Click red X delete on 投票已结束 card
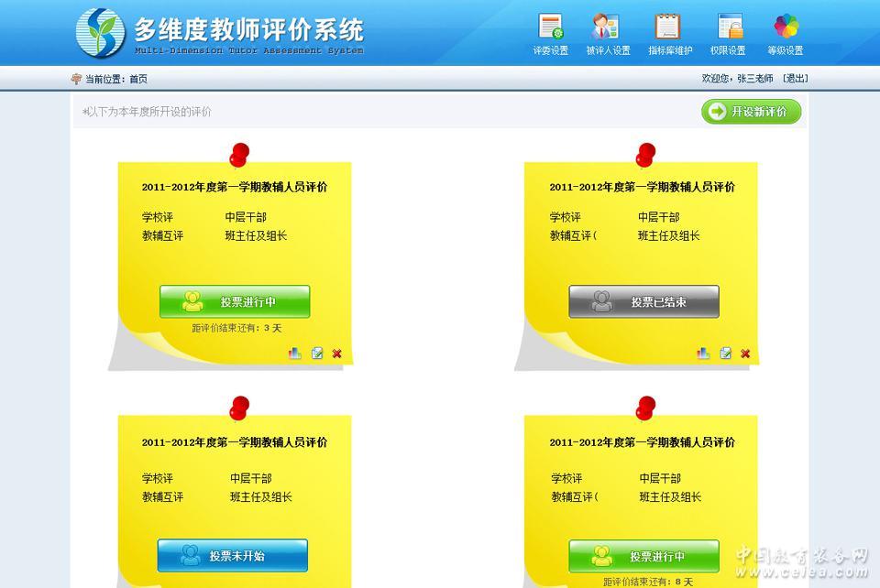Image resolution: width=880 pixels, height=588 pixels. 745,354
